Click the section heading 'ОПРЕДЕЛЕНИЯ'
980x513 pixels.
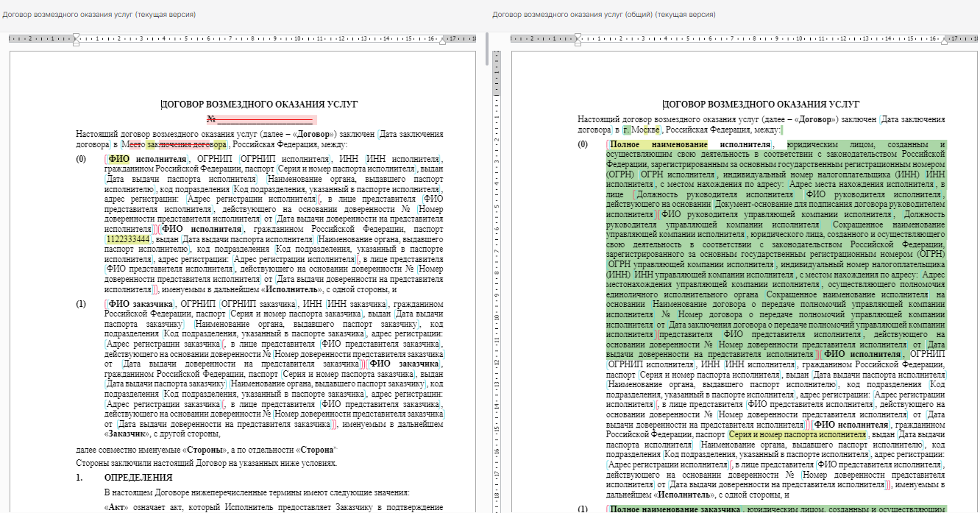click(138, 478)
